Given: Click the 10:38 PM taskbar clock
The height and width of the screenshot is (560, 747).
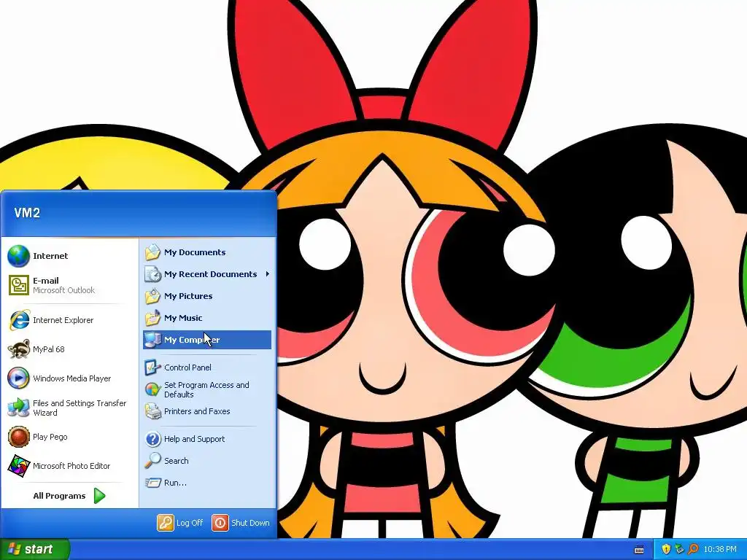Looking at the screenshot, I should (720, 550).
